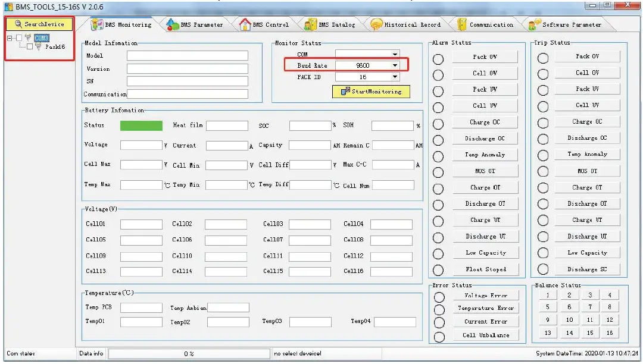Screen dimensions: 643x364
Task: Click the Pack16 device plug icon
Action: point(39,46)
